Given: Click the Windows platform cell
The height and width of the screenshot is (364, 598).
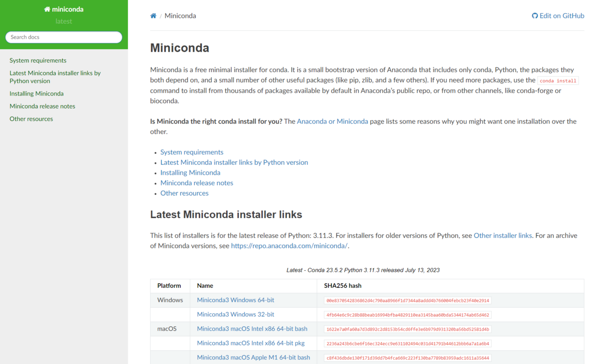Looking at the screenshot, I should pyautogui.click(x=170, y=300).
